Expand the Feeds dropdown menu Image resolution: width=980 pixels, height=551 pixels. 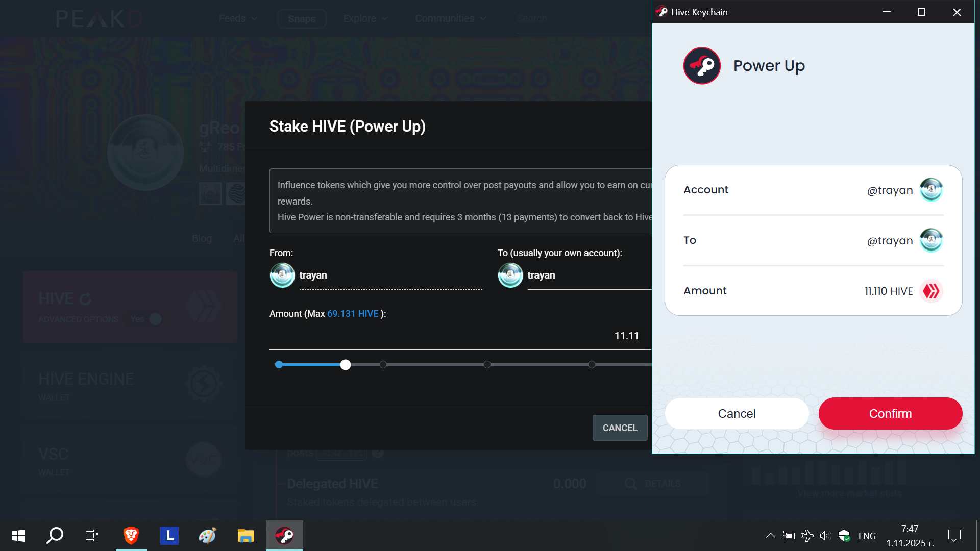[x=238, y=19]
